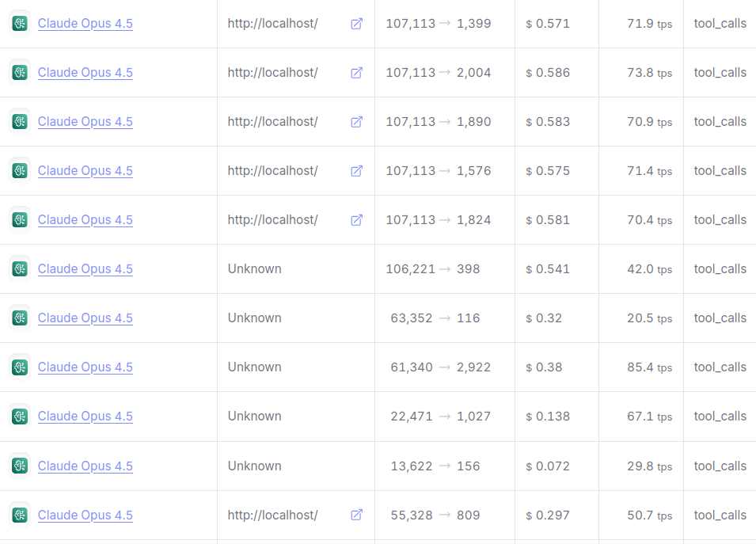Click the cost value $ 0.581

(548, 220)
